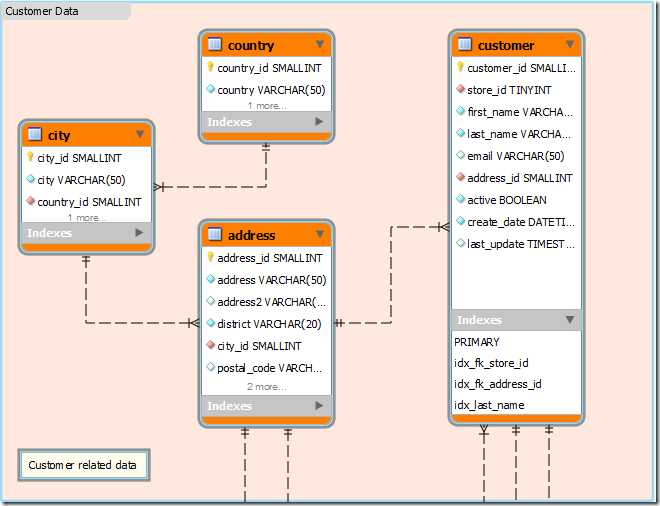
Task: Click the blue diamond beside country VARCHAR(50)
Action: 211,89
